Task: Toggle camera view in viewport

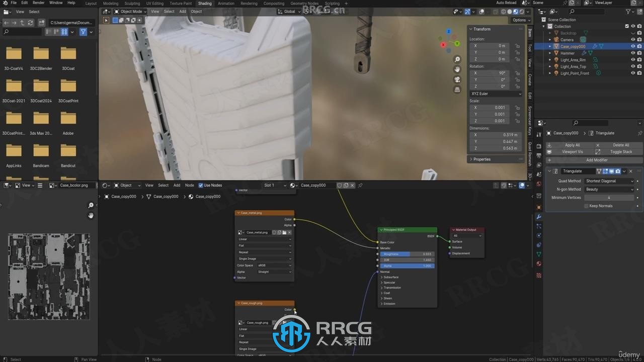Action: [457, 79]
